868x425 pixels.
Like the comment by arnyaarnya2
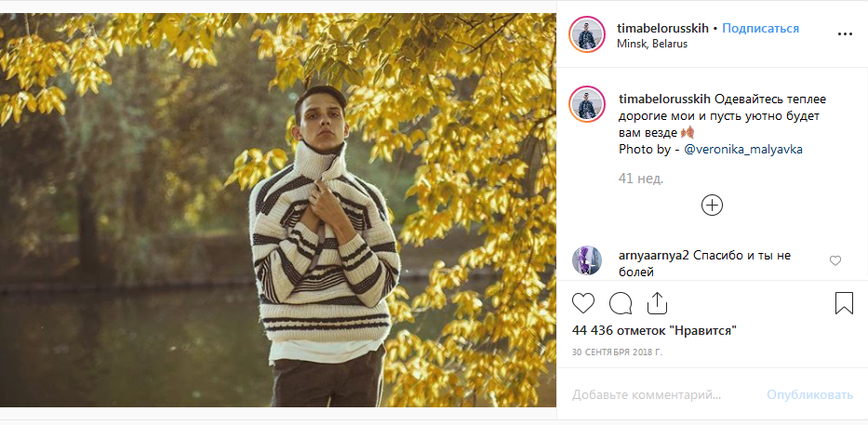835,261
